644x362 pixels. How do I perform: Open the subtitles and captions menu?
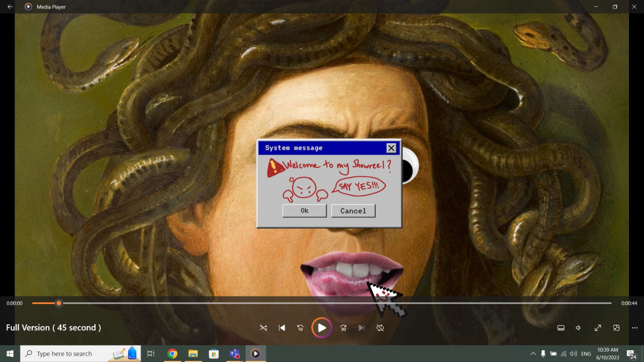click(x=561, y=328)
